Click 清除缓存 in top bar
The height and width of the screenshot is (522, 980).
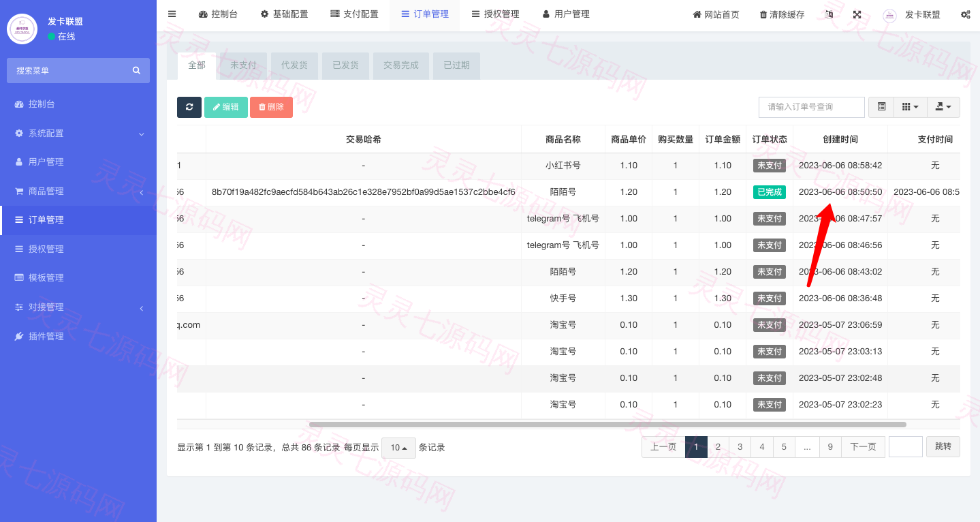pyautogui.click(x=782, y=14)
